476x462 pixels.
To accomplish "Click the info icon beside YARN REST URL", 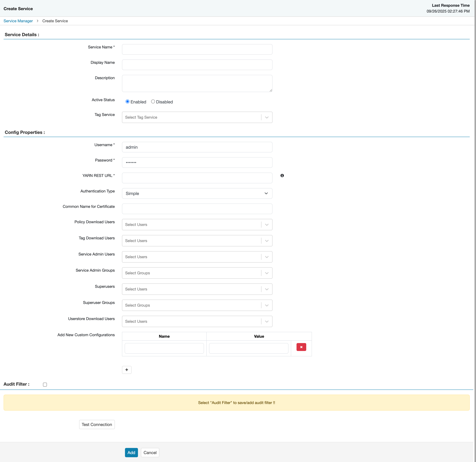I will pyautogui.click(x=282, y=175).
